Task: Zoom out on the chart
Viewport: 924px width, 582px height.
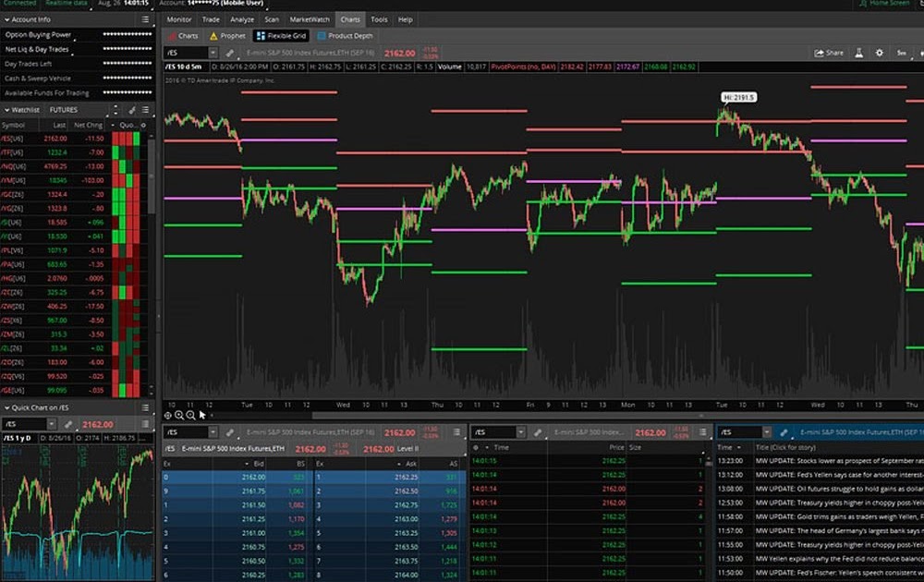Action: click(x=190, y=416)
